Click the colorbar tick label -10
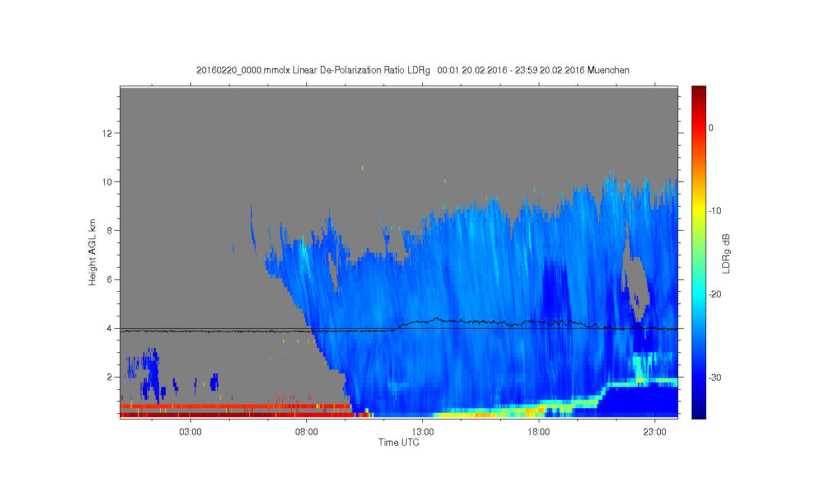840x504 pixels. (x=714, y=211)
